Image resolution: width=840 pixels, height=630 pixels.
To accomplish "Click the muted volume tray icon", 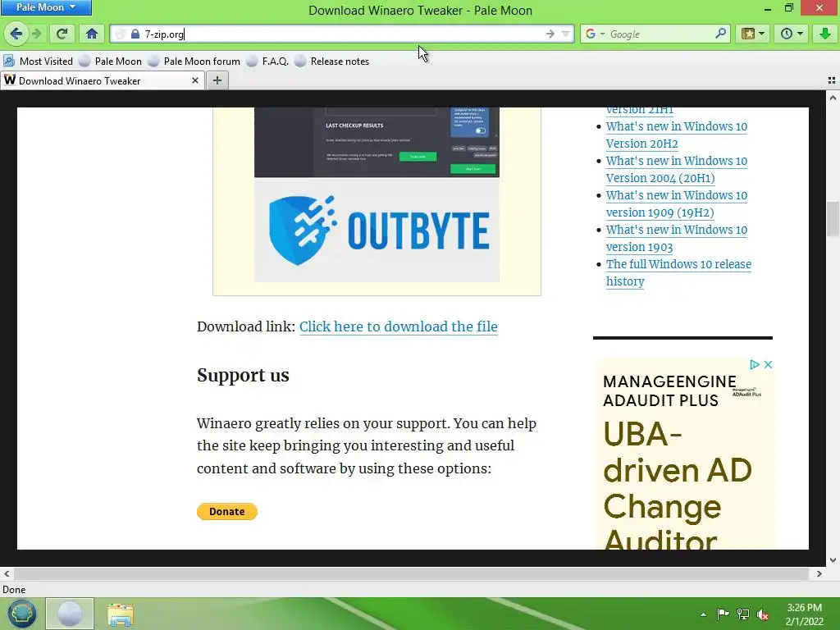I will (x=763, y=615).
